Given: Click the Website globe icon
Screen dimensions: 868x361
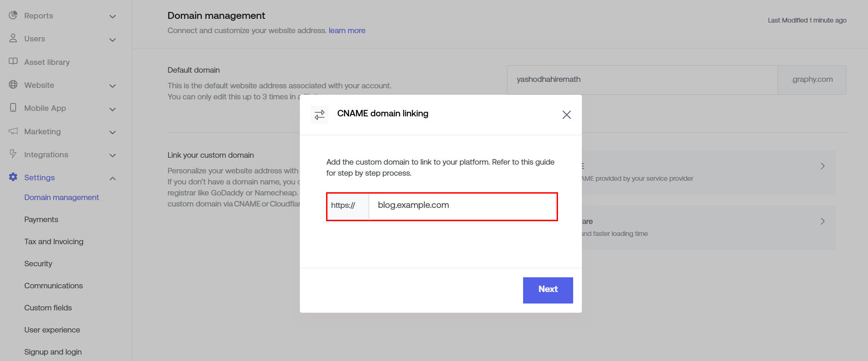Looking at the screenshot, I should click(x=13, y=85).
